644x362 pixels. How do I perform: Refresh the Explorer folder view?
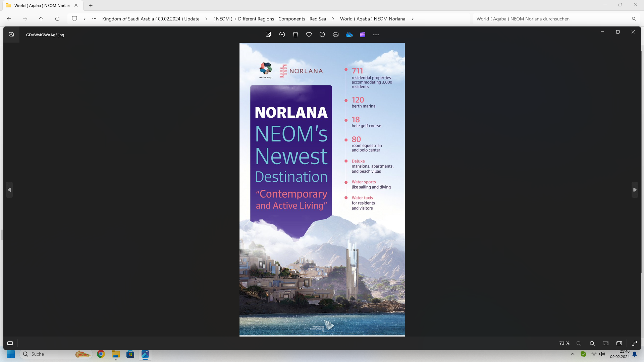[57, 19]
